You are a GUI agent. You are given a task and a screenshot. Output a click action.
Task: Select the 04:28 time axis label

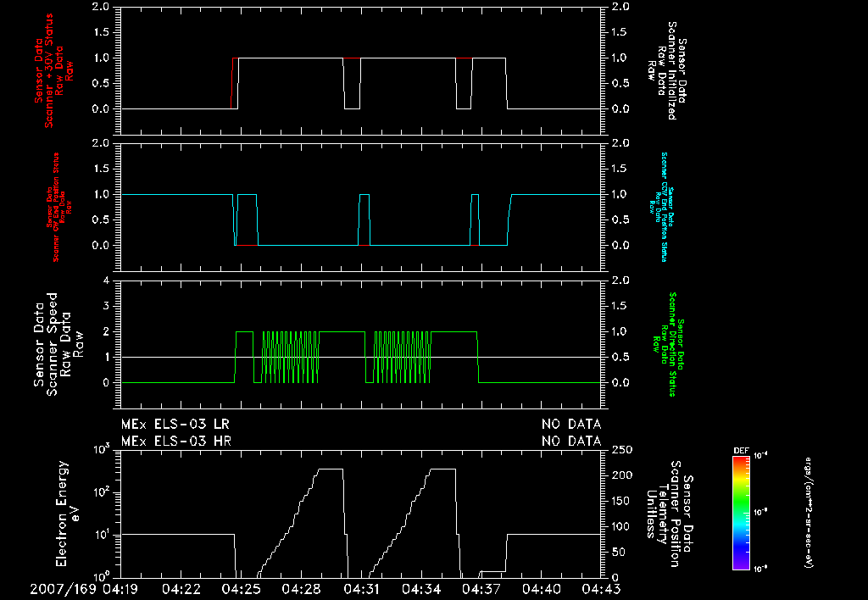point(301,589)
